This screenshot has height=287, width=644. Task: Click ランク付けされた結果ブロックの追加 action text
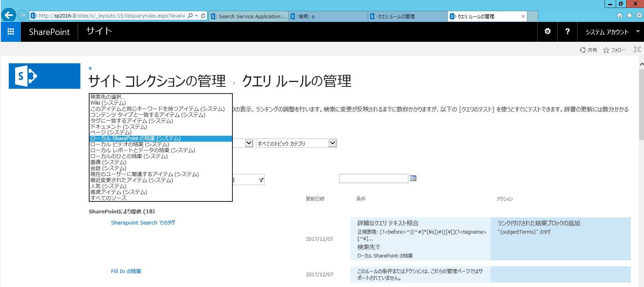click(539, 223)
